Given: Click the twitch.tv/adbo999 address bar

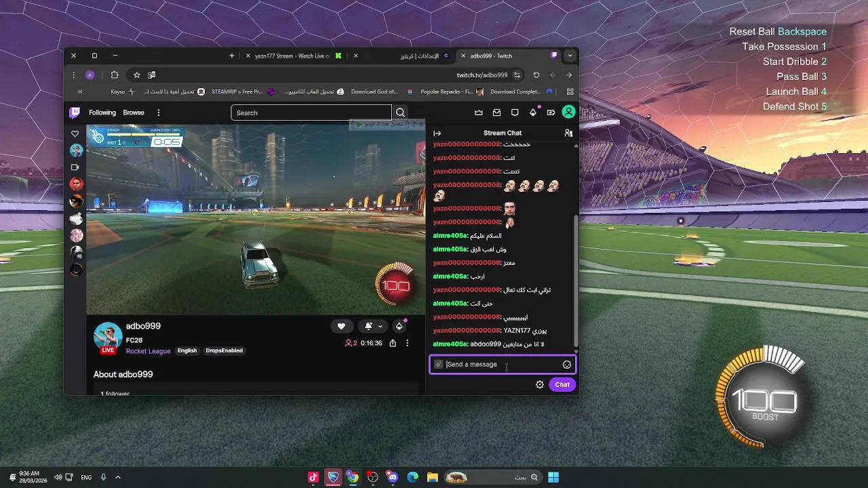Looking at the screenshot, I should coord(482,75).
